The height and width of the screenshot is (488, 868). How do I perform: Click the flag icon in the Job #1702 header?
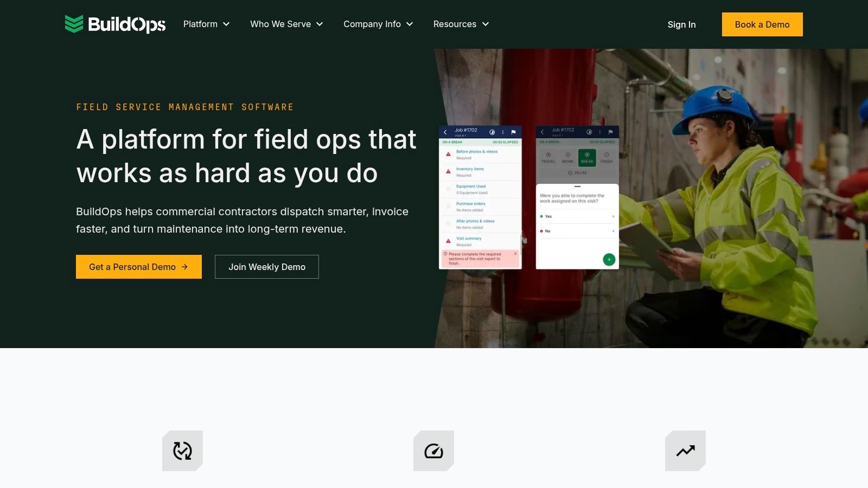[514, 132]
